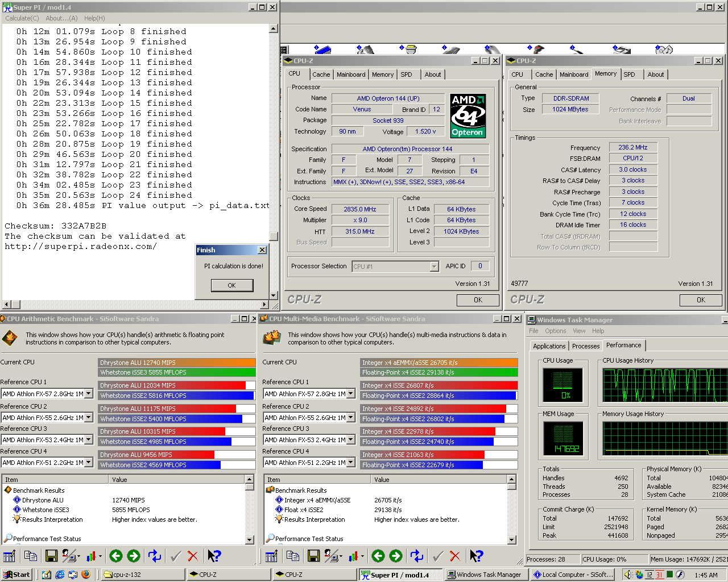The image size is (728, 582).
Task: Open Reference CPU 1 dropdown in Multi-Media Benchmark
Action: point(350,394)
